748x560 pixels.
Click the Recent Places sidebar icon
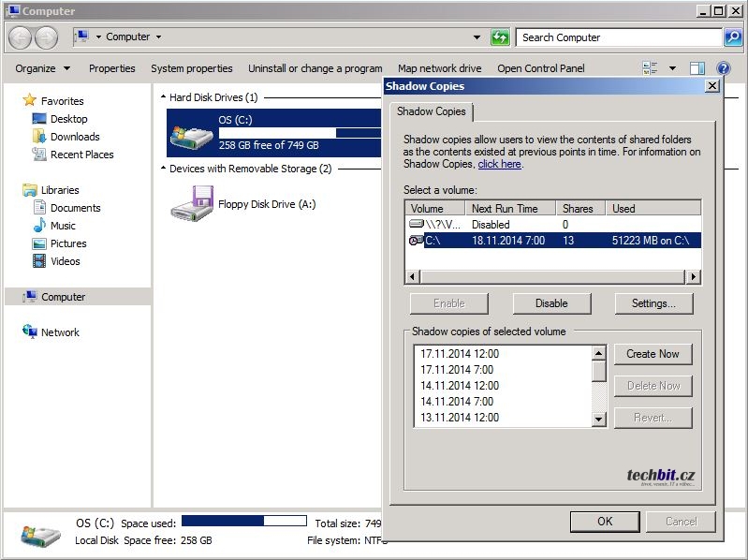pyautogui.click(x=39, y=155)
